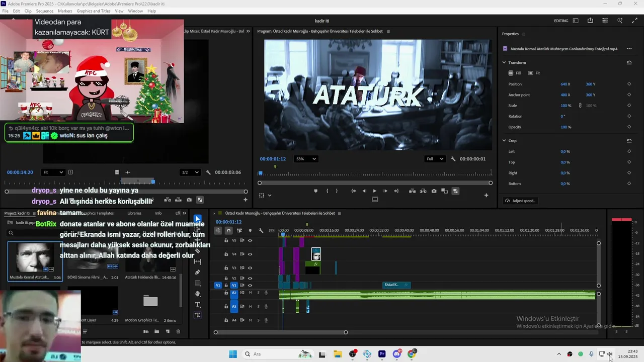The height and width of the screenshot is (362, 644).
Task: Click the Fill button in Transform
Action: pyautogui.click(x=515, y=73)
